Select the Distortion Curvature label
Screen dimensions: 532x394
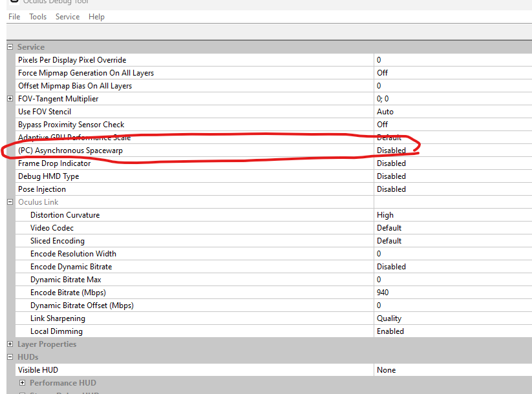click(x=65, y=215)
